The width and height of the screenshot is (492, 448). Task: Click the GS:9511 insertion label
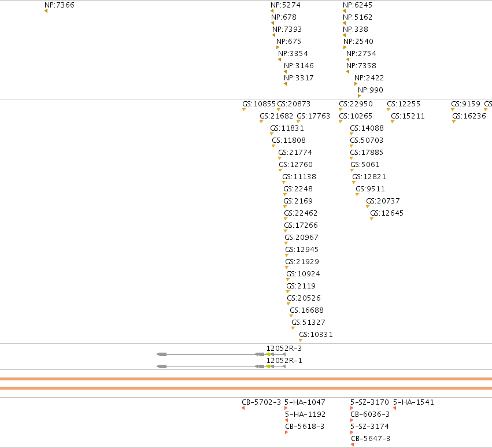tap(370, 189)
